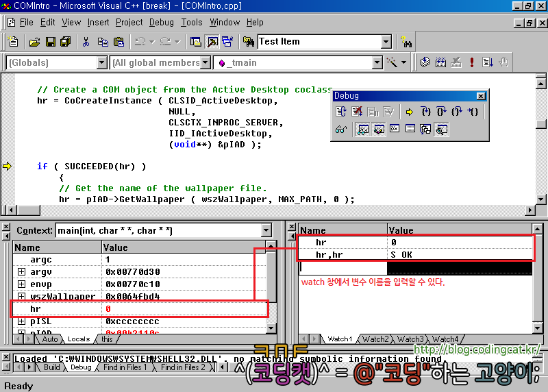This screenshot has width=548, height=392.
Task: Toggle the Output window button
Action: pyautogui.click(x=212, y=42)
